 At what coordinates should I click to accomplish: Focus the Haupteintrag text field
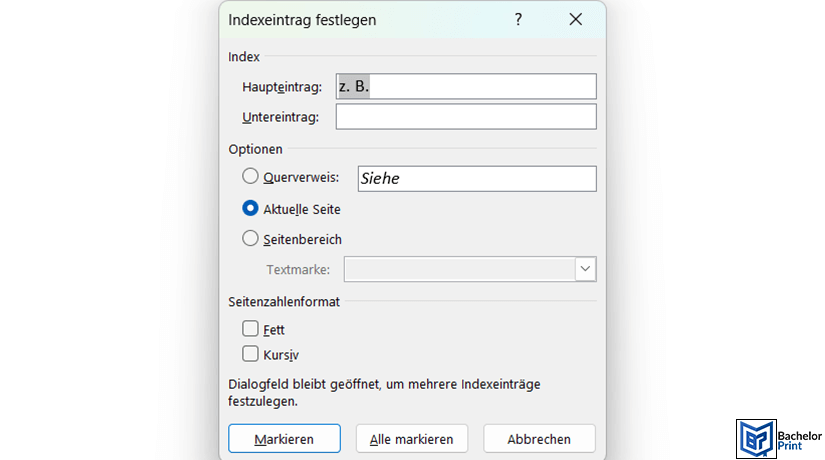(x=466, y=86)
